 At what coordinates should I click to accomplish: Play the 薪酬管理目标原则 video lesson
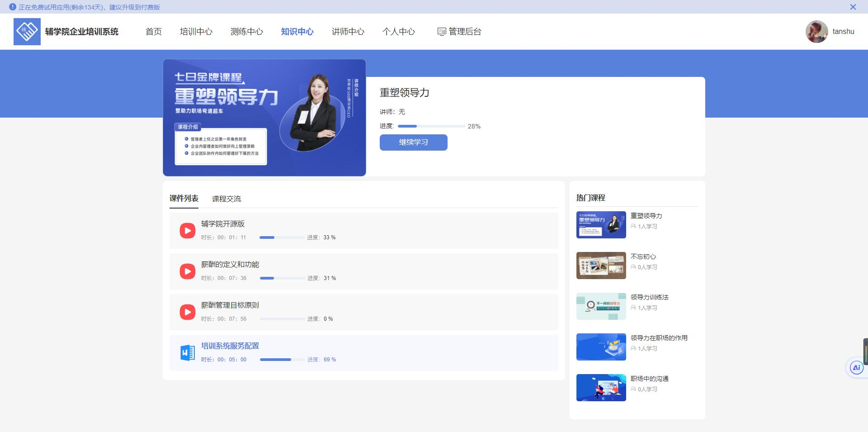(x=187, y=312)
